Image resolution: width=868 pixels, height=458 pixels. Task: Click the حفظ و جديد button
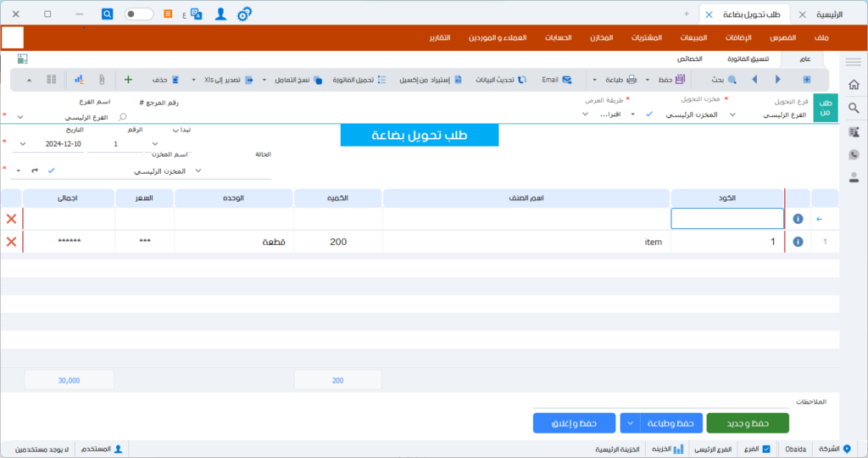pos(747,422)
